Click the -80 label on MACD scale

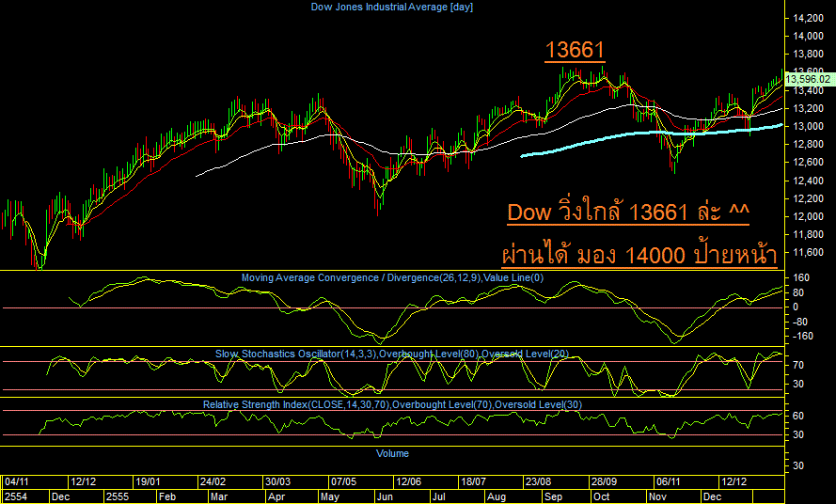[x=799, y=322]
